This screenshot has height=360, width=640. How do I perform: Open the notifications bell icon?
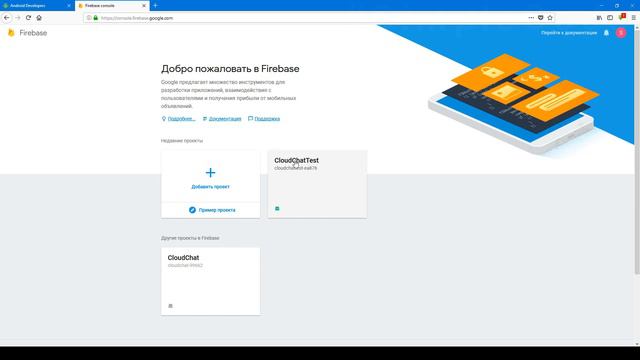(606, 33)
